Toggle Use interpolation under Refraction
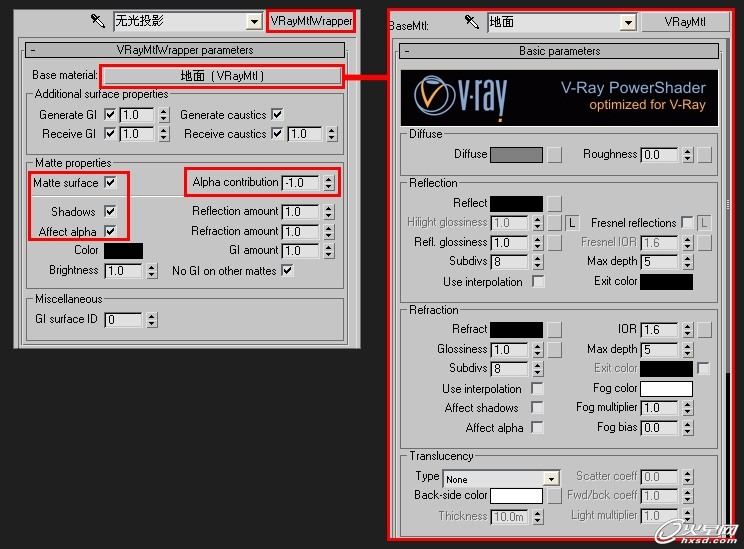The image size is (744, 549). click(x=537, y=388)
